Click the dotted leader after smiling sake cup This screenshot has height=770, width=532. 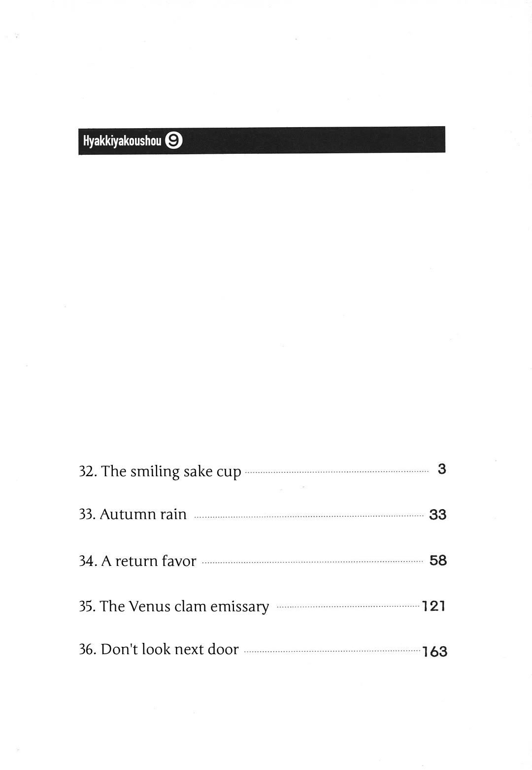coord(336,472)
